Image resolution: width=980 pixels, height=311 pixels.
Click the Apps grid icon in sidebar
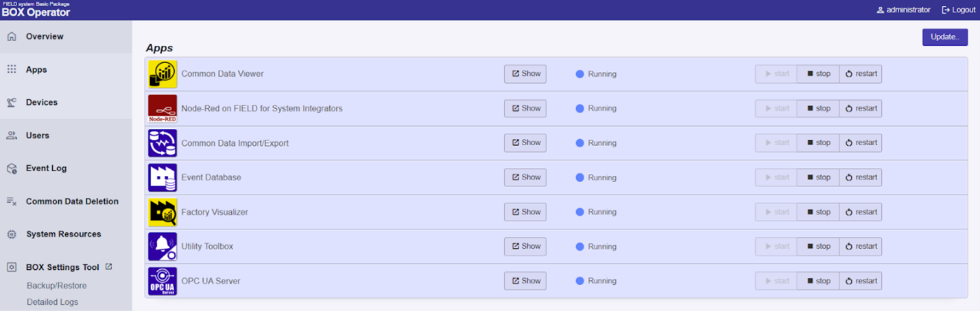(x=12, y=69)
